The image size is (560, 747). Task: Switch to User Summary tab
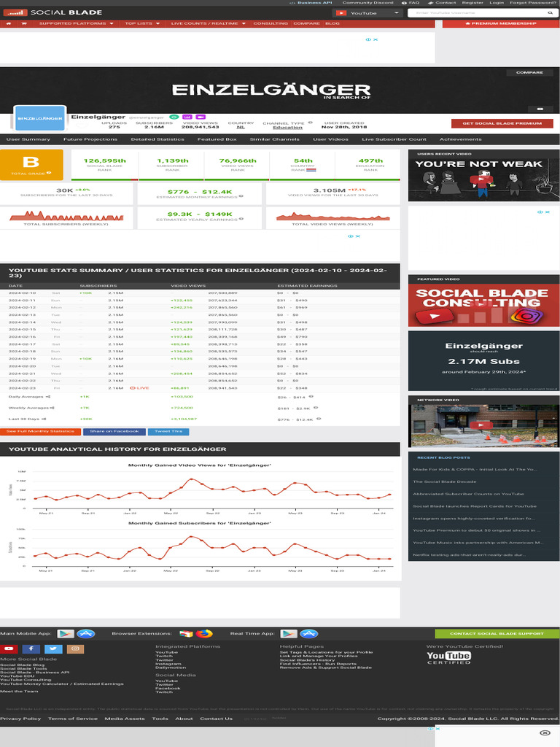point(28,139)
